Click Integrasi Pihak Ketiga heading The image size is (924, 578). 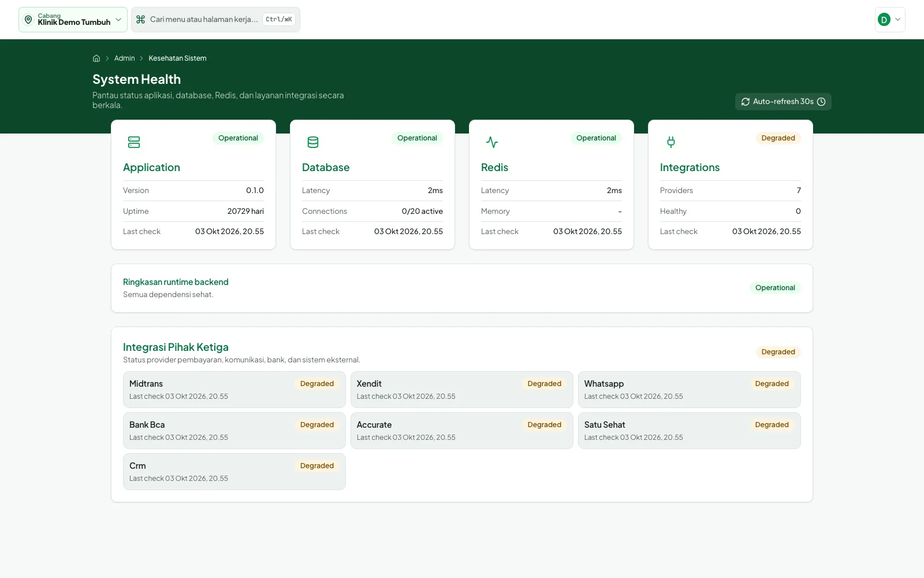(x=176, y=347)
